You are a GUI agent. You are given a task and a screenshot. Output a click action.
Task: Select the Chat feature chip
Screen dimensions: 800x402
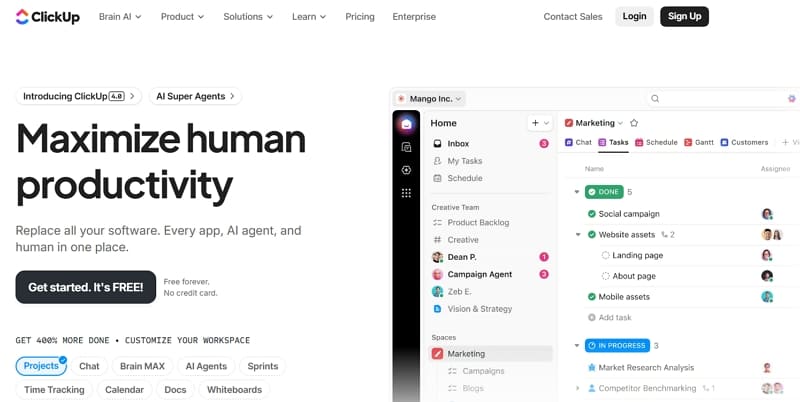[89, 366]
